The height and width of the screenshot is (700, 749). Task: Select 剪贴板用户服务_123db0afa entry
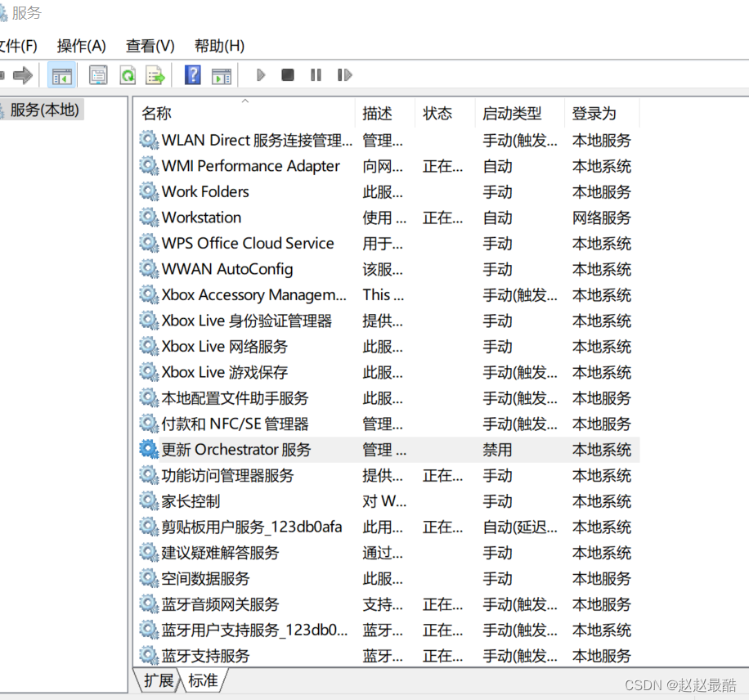(x=252, y=527)
